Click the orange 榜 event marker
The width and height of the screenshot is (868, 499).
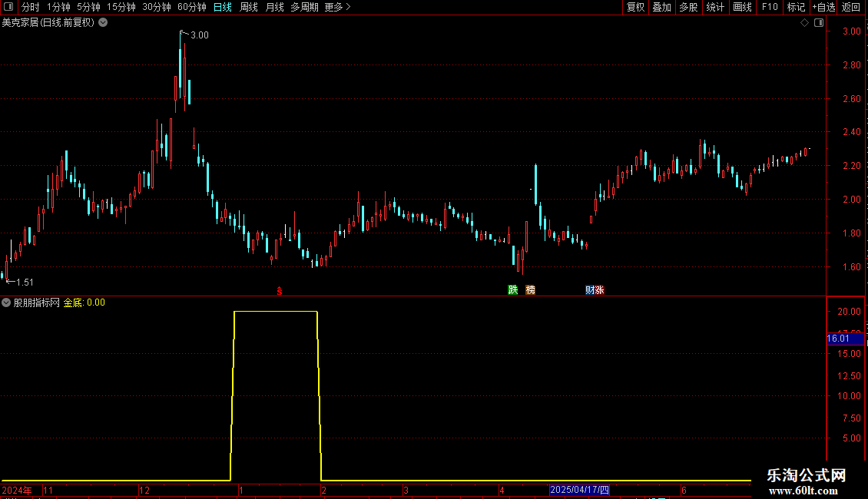point(530,290)
